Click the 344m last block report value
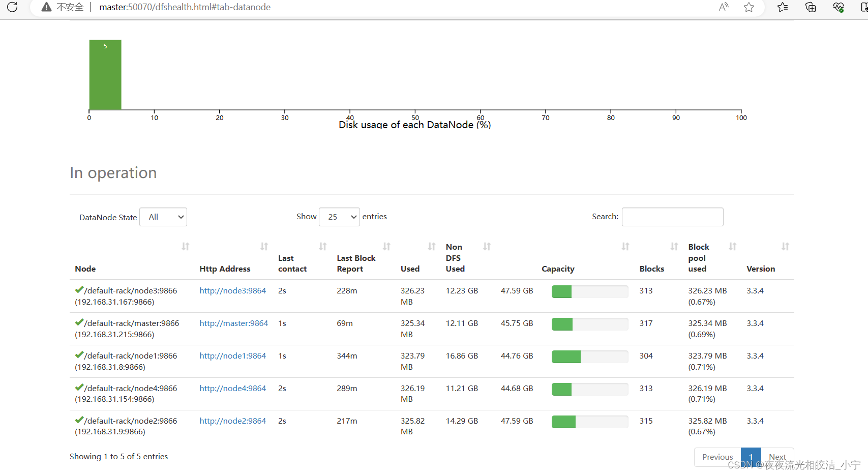This screenshot has width=868, height=475. click(347, 356)
